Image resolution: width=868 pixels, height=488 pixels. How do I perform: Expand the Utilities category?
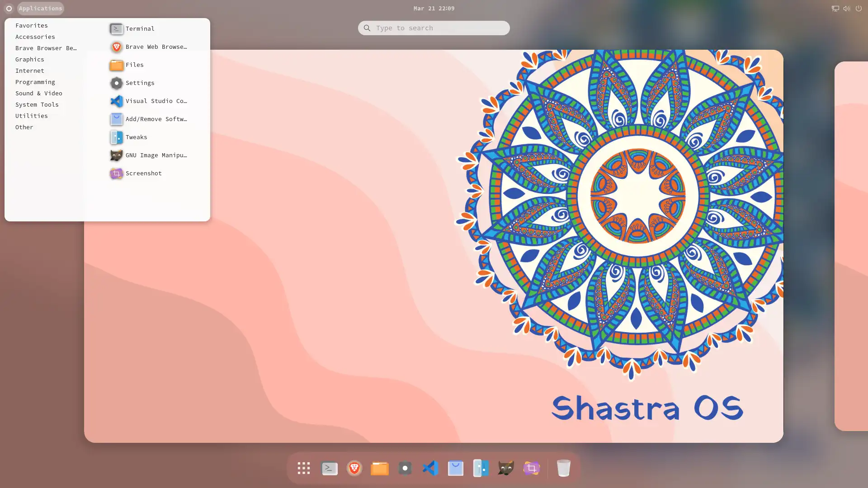tap(32, 116)
